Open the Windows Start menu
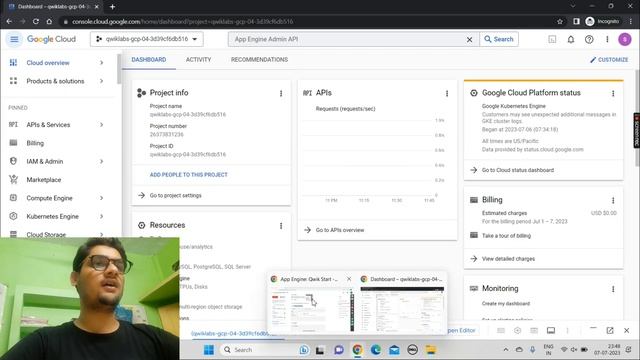Viewport: 640px width, 360px height. click(x=209, y=350)
